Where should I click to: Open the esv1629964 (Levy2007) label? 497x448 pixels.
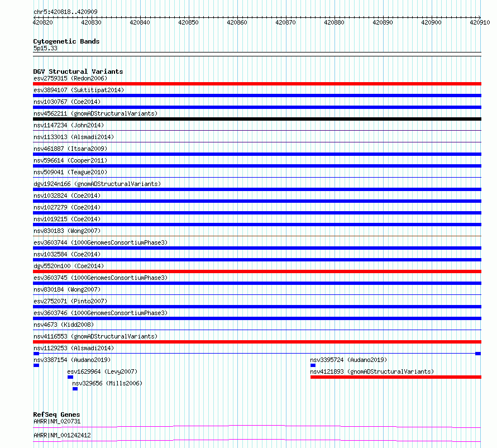click(x=102, y=371)
